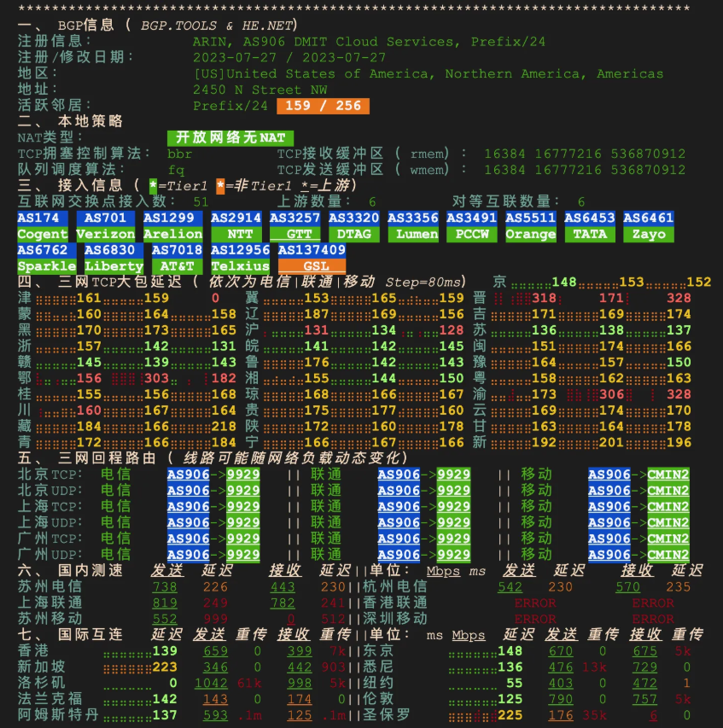Click the 苏州电信 send speed 738
This screenshot has height=728, width=723.
164,587
